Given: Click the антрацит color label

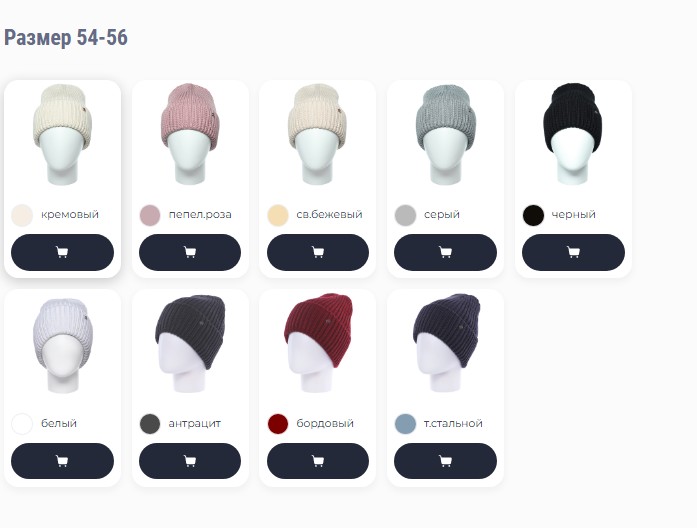Looking at the screenshot, I should click(x=195, y=424).
